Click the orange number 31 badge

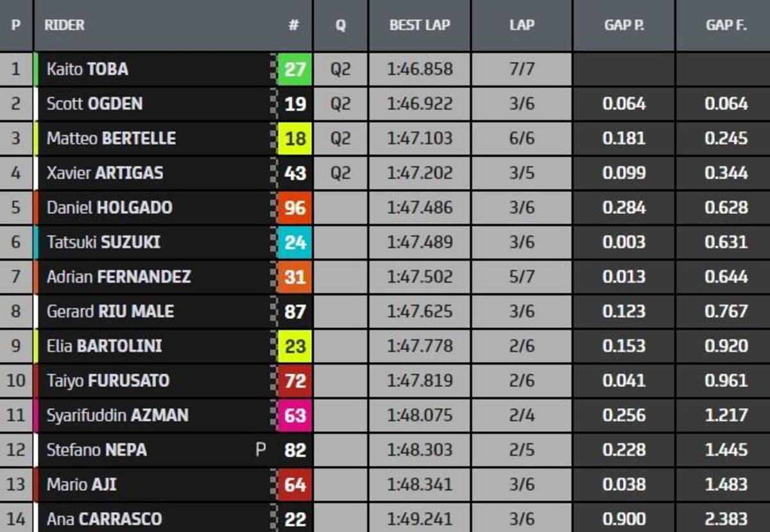pos(295,277)
